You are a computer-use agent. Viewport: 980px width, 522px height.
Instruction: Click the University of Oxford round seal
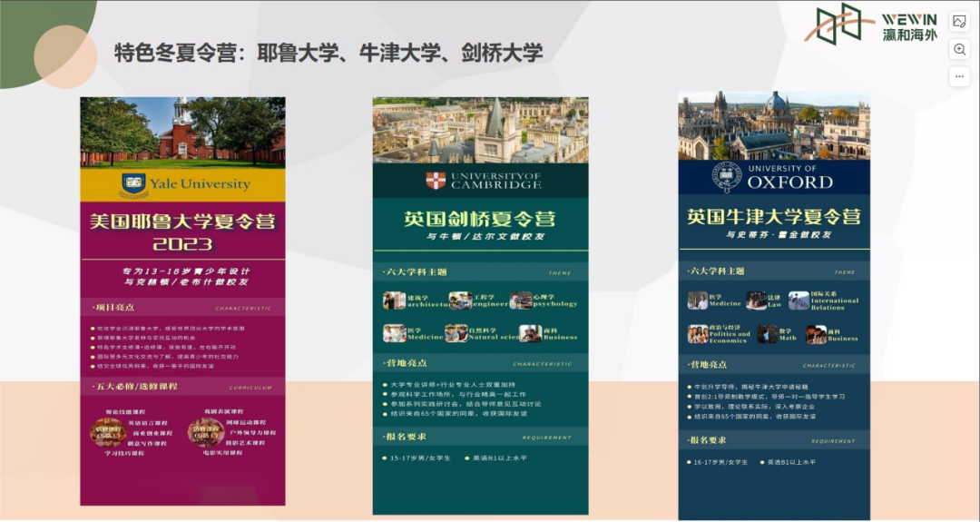pos(726,178)
